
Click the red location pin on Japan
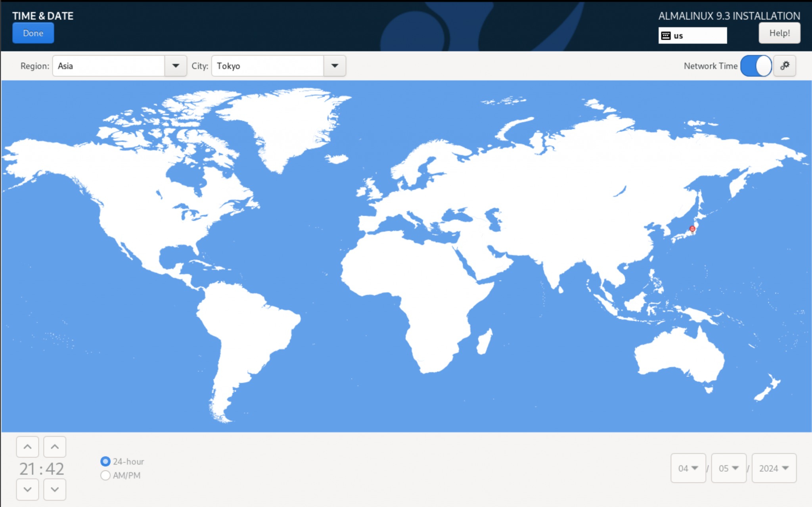tap(692, 229)
